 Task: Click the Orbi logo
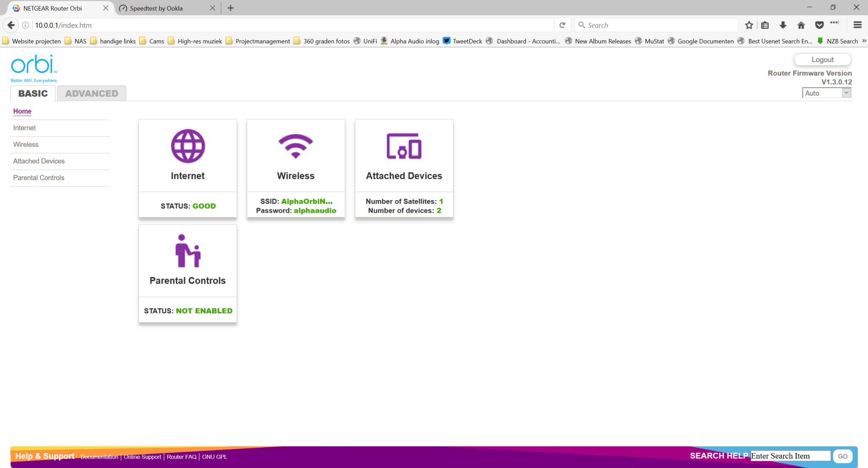coord(34,68)
